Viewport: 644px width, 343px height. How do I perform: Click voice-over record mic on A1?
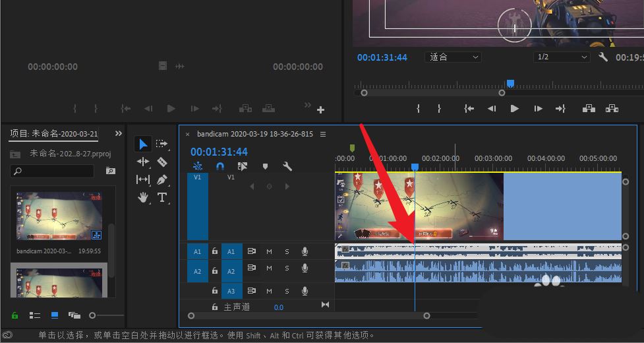[x=305, y=251]
